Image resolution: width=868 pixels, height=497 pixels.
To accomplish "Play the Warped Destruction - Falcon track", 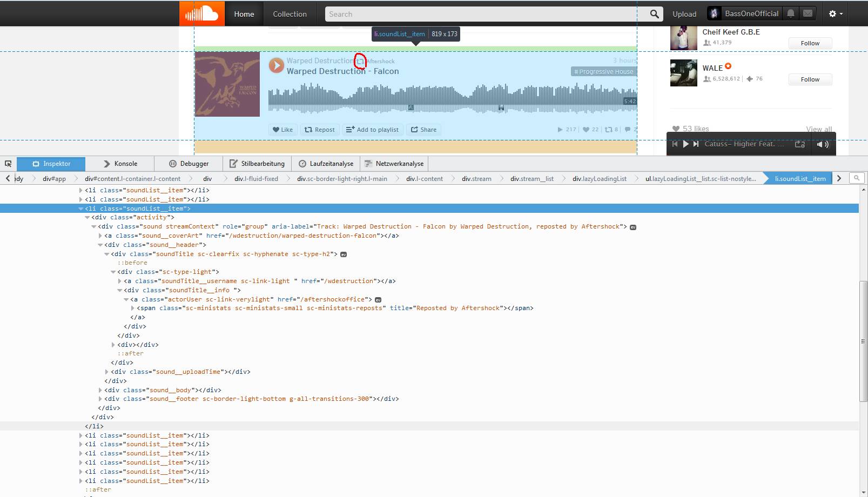I will point(276,65).
